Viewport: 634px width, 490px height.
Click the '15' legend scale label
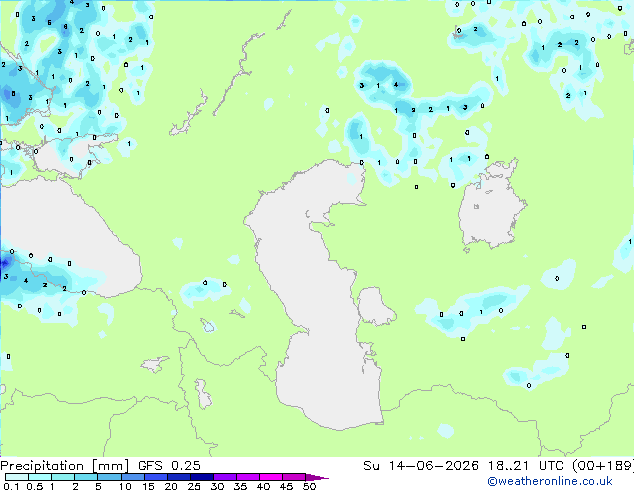(148, 486)
